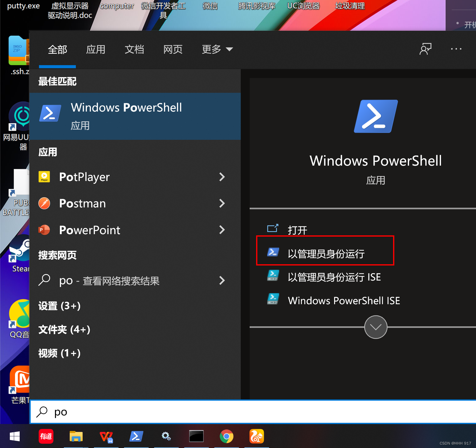This screenshot has height=448, width=476.
Task: Click the PowerPoint app icon
Action: click(44, 230)
